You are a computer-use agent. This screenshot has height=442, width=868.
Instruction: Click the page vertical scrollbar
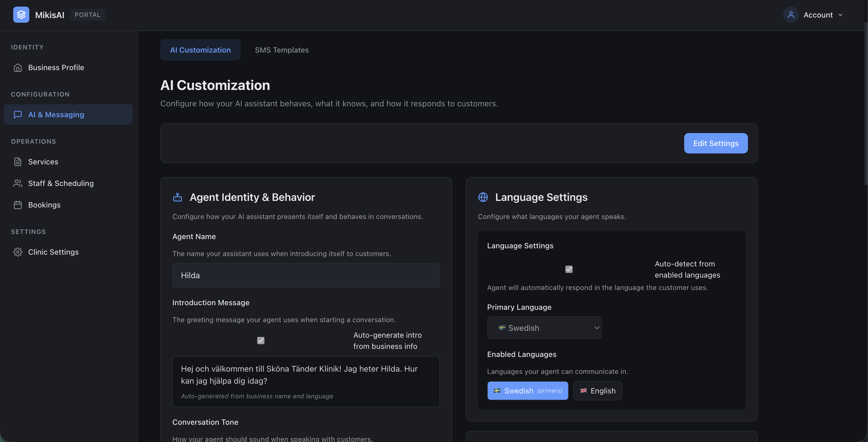(866, 103)
